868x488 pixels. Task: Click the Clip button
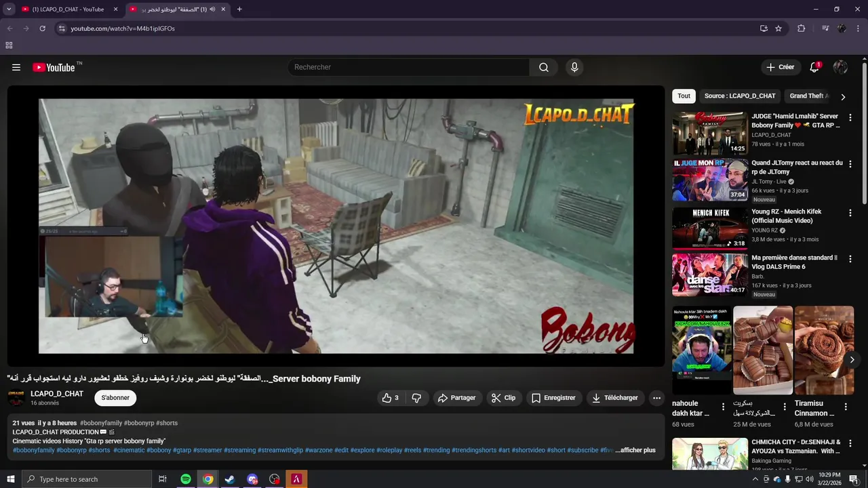coord(503,398)
